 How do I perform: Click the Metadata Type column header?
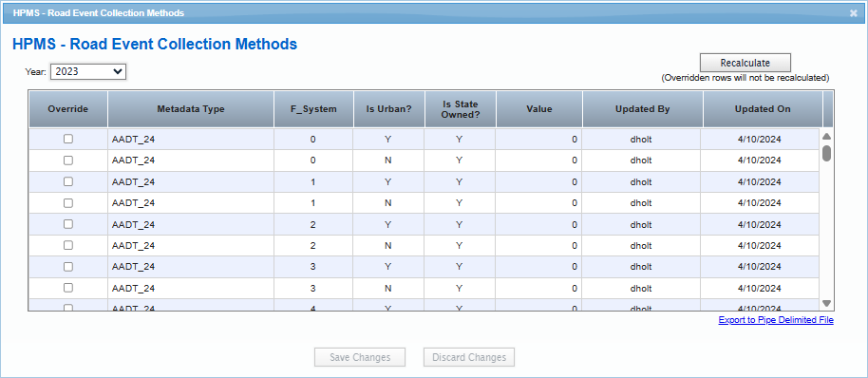(x=191, y=109)
